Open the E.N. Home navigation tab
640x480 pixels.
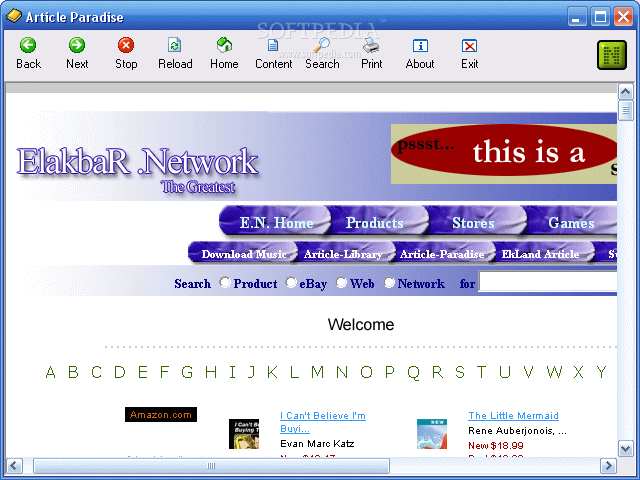276,222
